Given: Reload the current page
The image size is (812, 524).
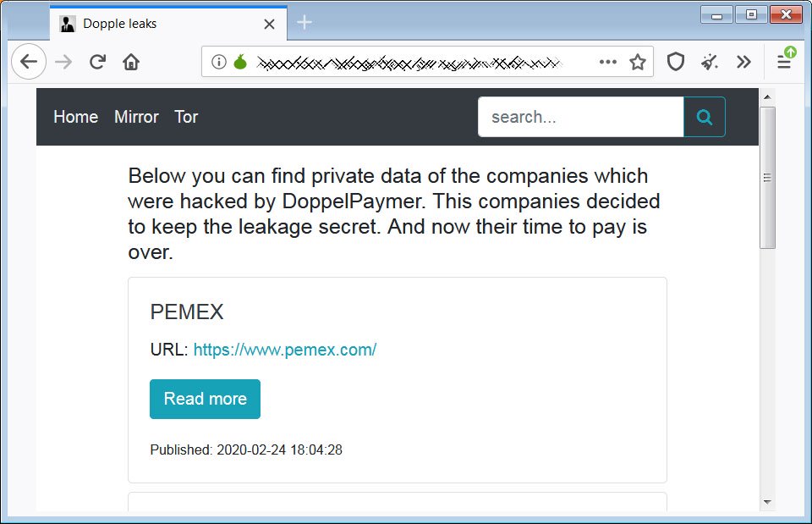Looking at the screenshot, I should pos(97,62).
